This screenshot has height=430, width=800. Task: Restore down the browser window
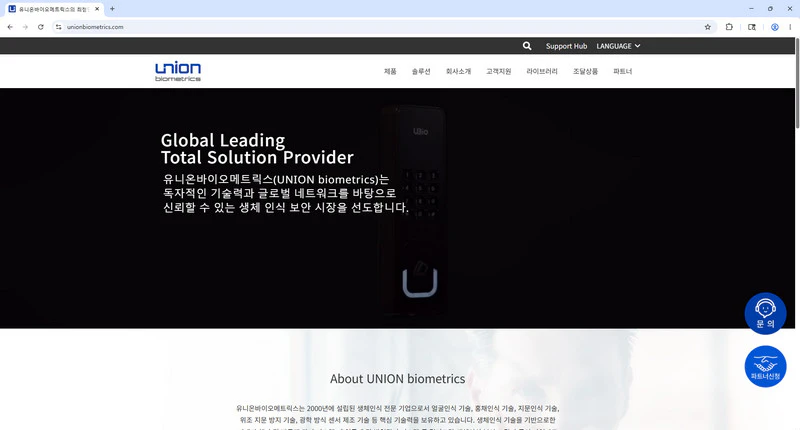[770, 9]
